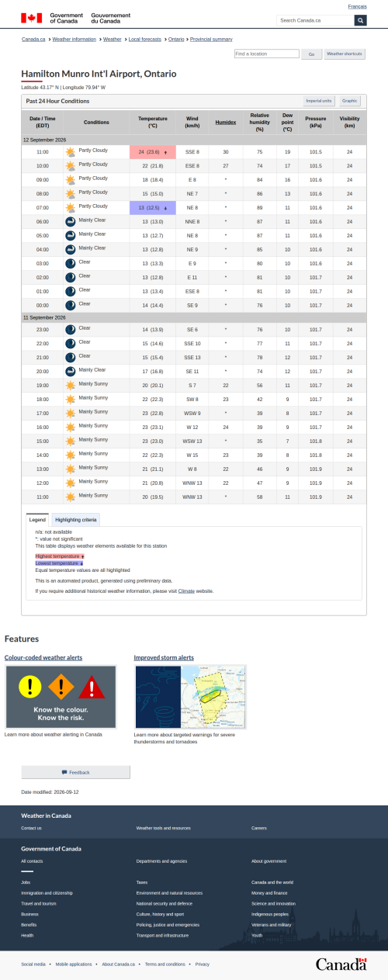Open About government link

pos(269,861)
